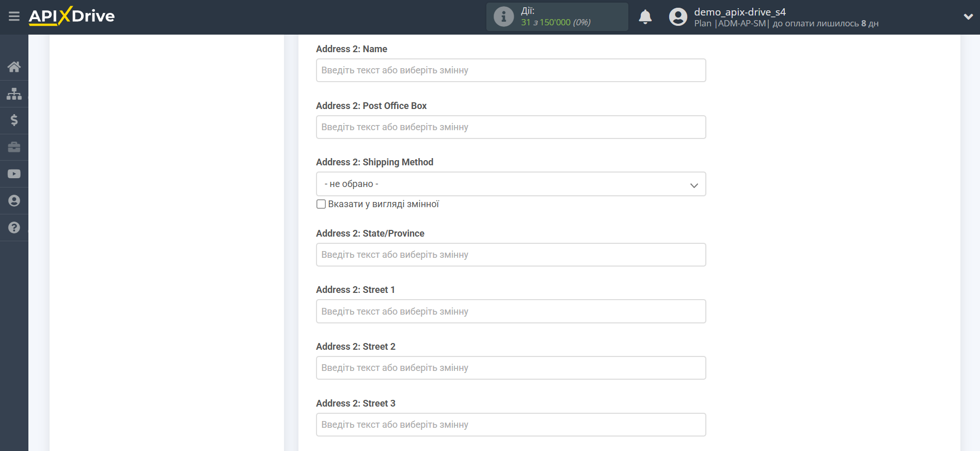This screenshot has height=451, width=980.
Task: Open Address 2: Shipping Method dropdown
Action: tap(511, 184)
